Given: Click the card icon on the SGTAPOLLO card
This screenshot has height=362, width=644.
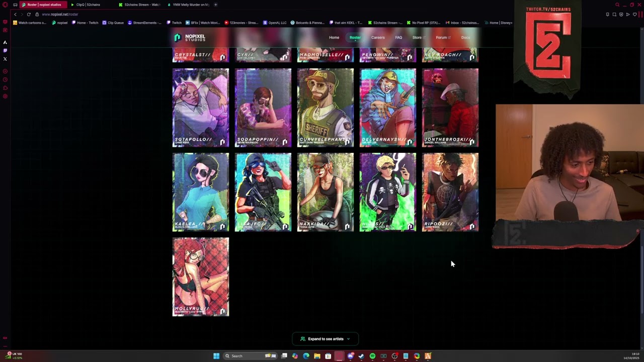Looking at the screenshot, I should pyautogui.click(x=222, y=142).
